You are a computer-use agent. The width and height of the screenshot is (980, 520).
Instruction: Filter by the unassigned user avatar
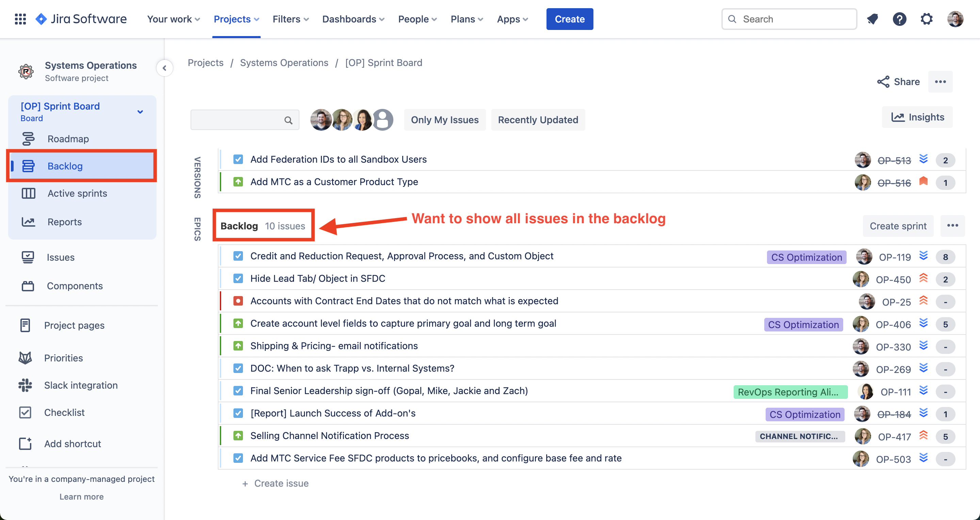point(383,120)
